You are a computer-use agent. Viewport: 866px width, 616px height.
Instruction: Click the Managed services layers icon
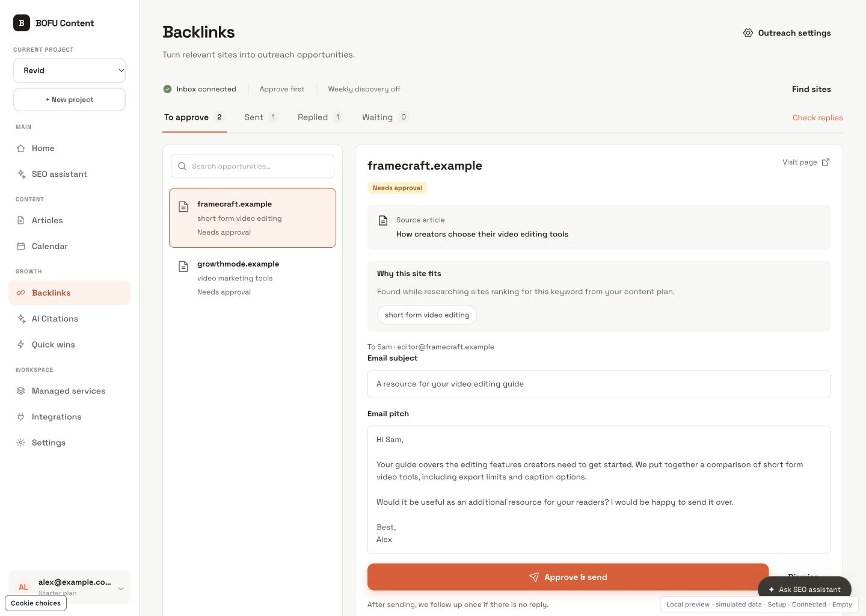click(x=21, y=391)
